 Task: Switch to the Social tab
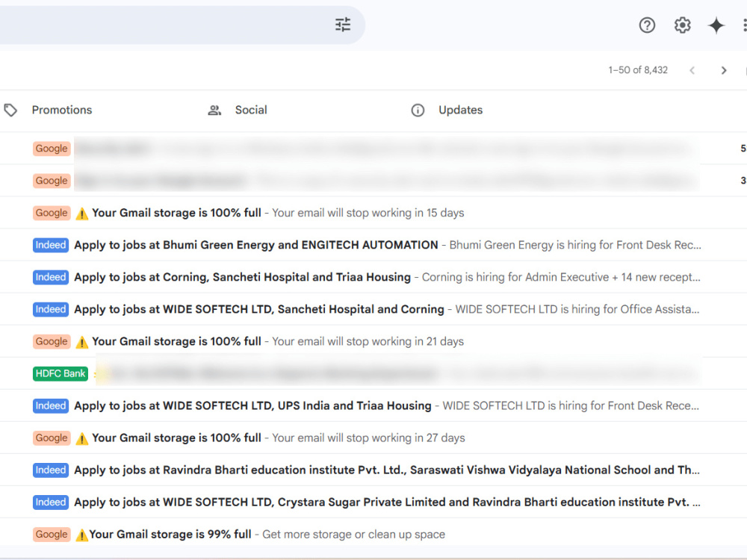click(251, 110)
